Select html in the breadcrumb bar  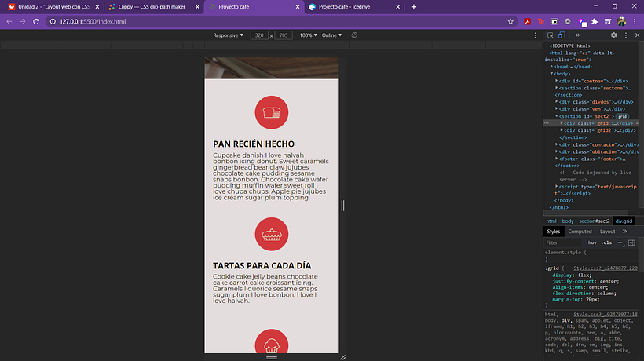pyautogui.click(x=551, y=221)
